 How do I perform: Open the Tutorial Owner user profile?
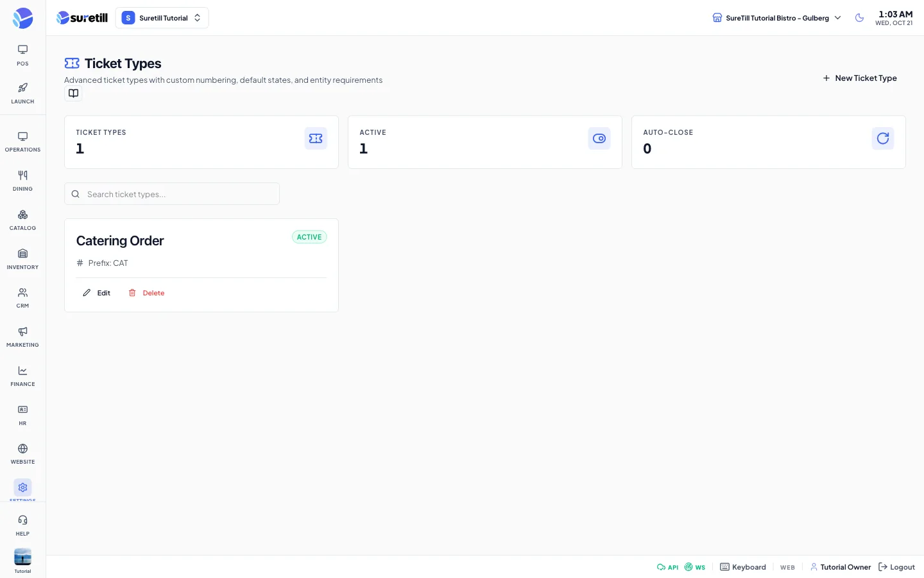click(841, 567)
